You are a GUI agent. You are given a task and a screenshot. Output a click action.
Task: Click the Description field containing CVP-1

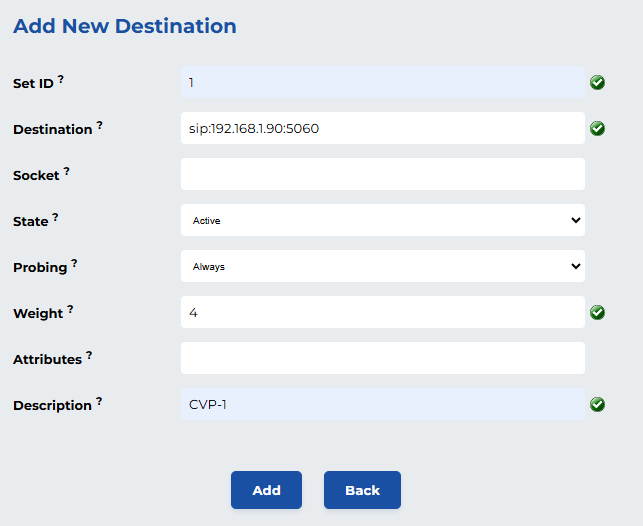tap(382, 404)
